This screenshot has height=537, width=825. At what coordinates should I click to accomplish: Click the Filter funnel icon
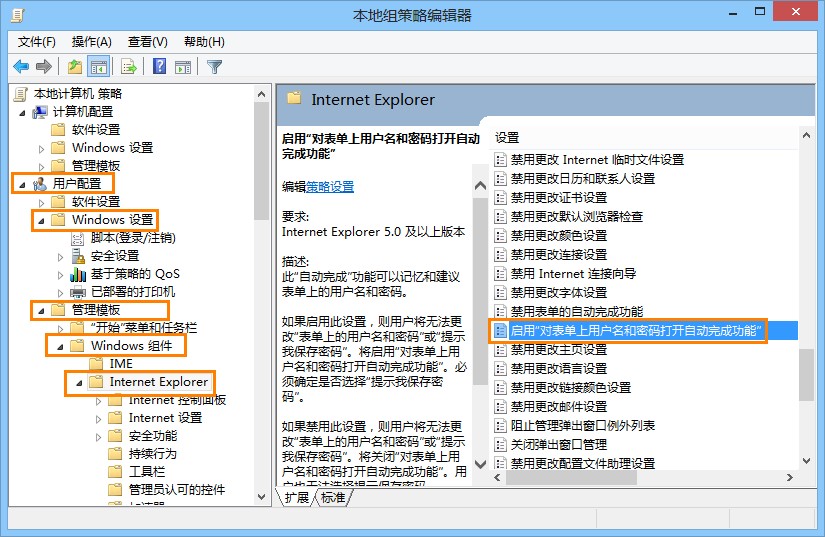(x=214, y=67)
